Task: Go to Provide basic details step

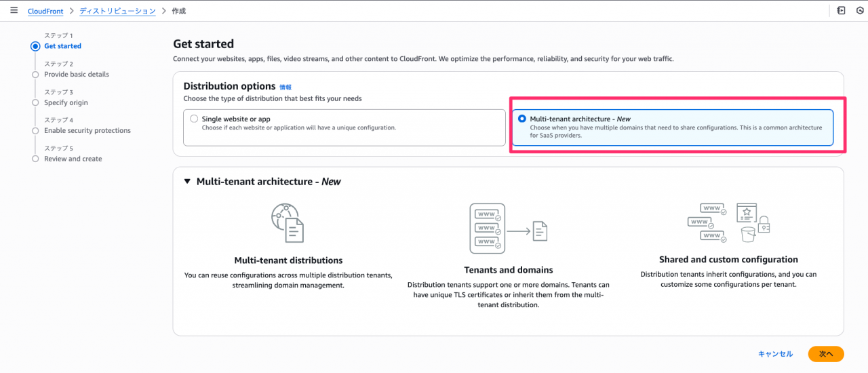Action: 77,75
